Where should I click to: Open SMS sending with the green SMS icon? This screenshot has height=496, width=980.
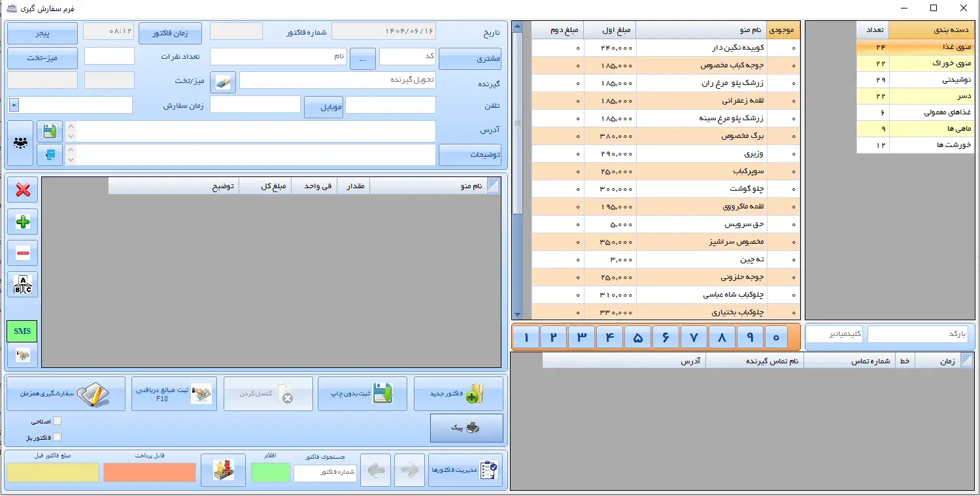[22, 331]
